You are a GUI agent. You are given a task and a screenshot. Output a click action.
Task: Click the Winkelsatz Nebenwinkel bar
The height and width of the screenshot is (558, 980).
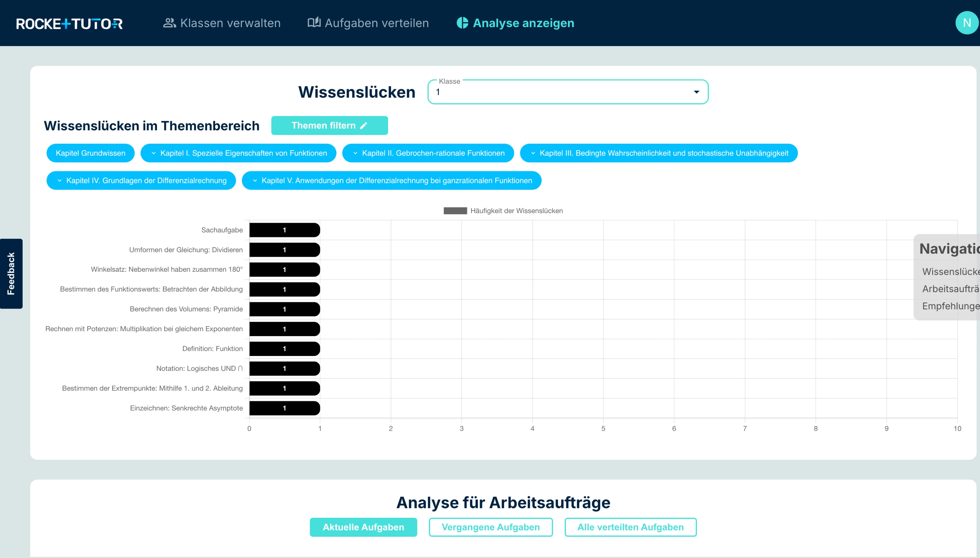[x=285, y=270]
